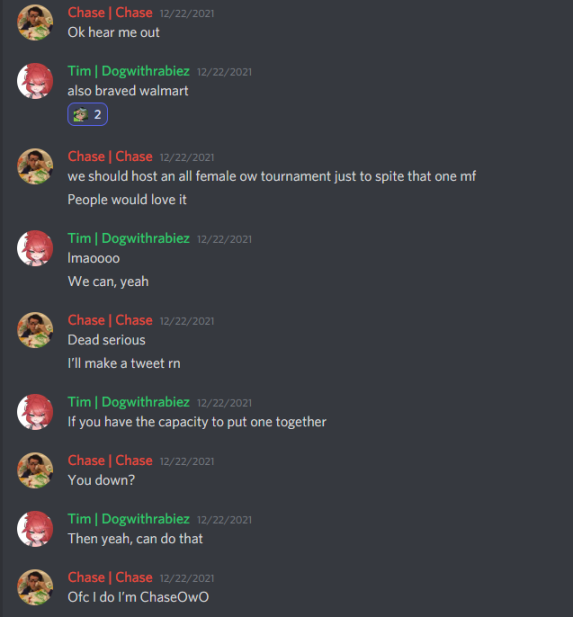Click Tim's avatar beside 'Then yeah, can do that'
Viewport: 573px width, 617px height.
(x=35, y=529)
